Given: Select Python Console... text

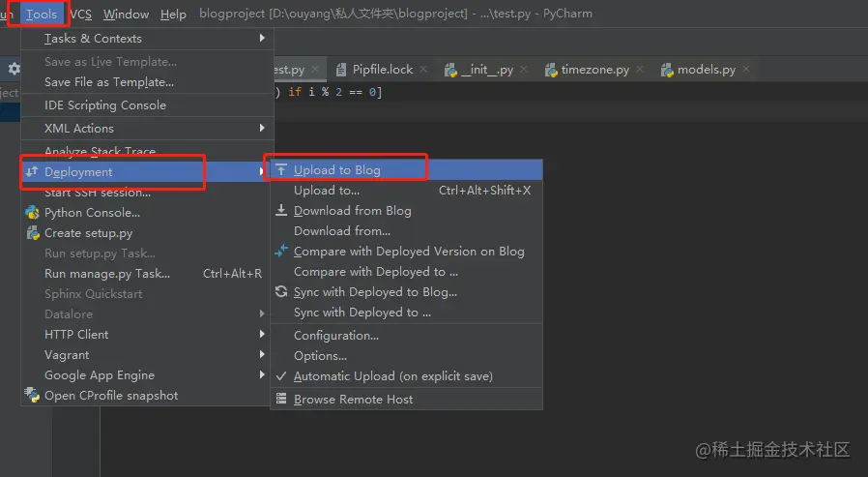Looking at the screenshot, I should (92, 212).
